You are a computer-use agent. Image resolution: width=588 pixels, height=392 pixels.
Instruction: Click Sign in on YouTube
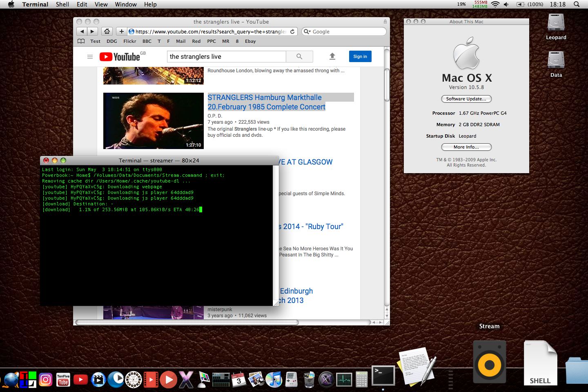tap(360, 56)
